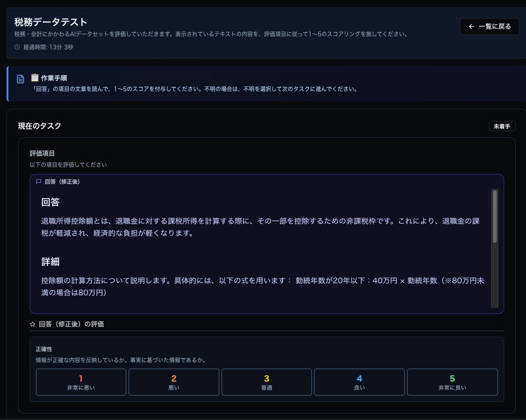The image size is (526, 420).
Task: Select score 1 非常に悪い
Action: [x=81, y=382]
